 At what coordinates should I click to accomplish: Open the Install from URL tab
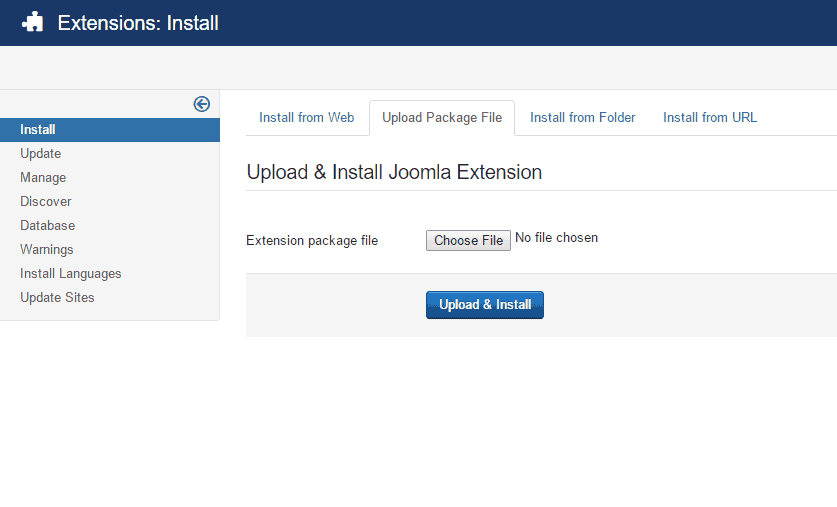tap(710, 117)
